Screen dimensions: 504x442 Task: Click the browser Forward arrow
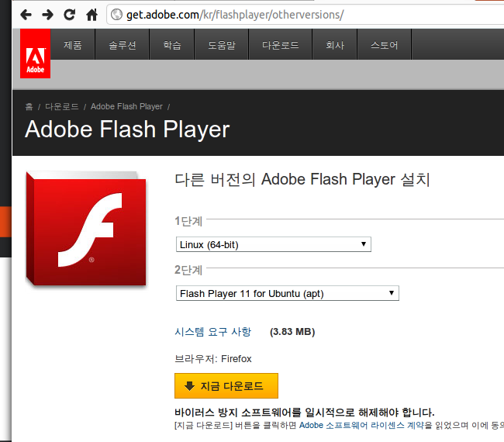coord(47,15)
